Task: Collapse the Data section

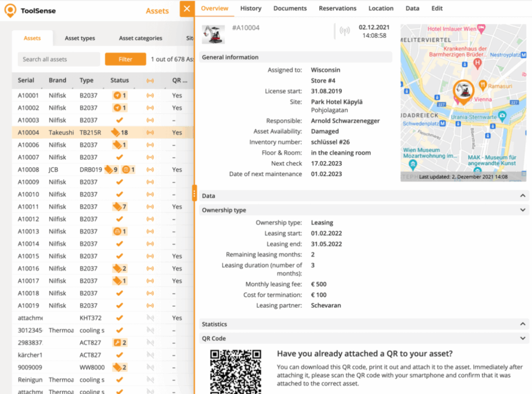Action: click(523, 196)
